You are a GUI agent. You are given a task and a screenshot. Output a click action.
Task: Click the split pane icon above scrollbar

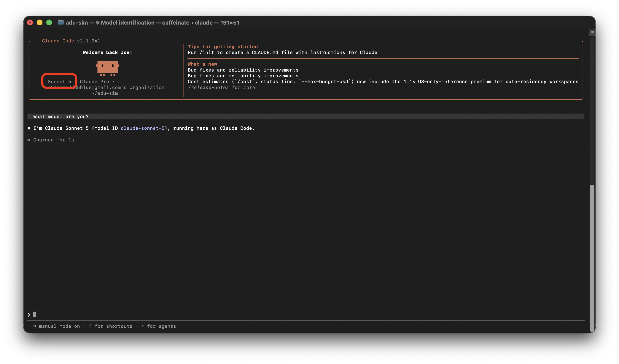click(x=592, y=32)
